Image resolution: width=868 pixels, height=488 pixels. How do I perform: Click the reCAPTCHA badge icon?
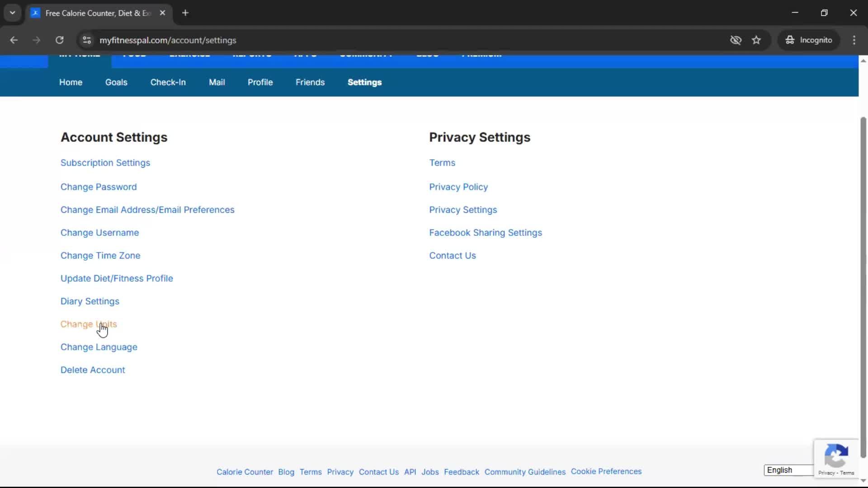[x=836, y=455]
